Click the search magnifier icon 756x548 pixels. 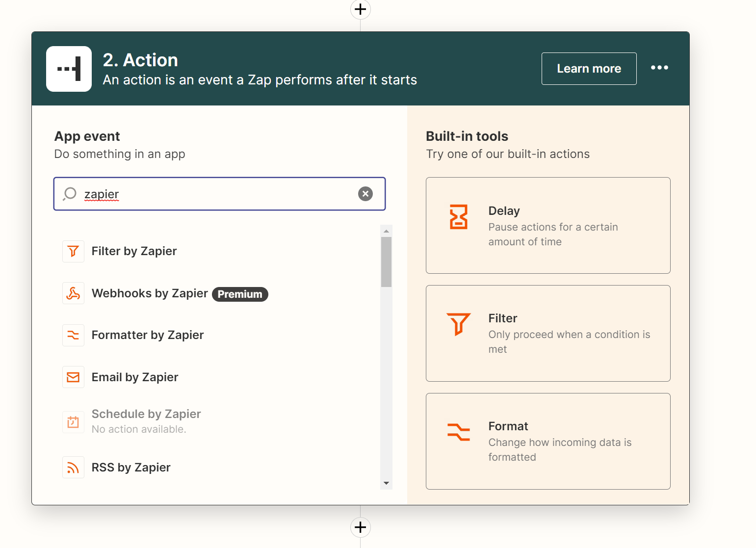[70, 194]
